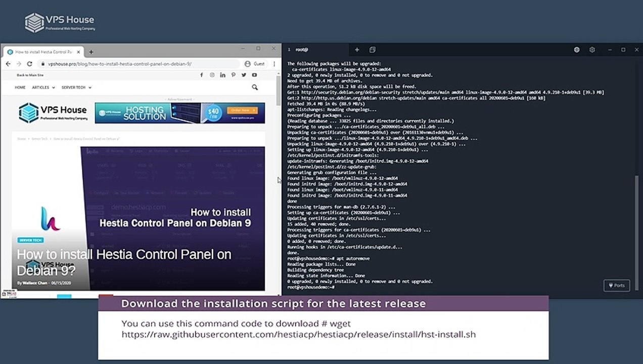Click the address bar URL field
This screenshot has width=643, height=364.
click(139, 64)
